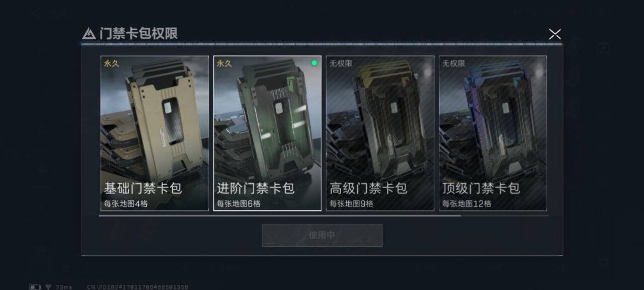Click the 每张地图12格 text
The height and width of the screenshot is (290, 644).
[466, 204]
